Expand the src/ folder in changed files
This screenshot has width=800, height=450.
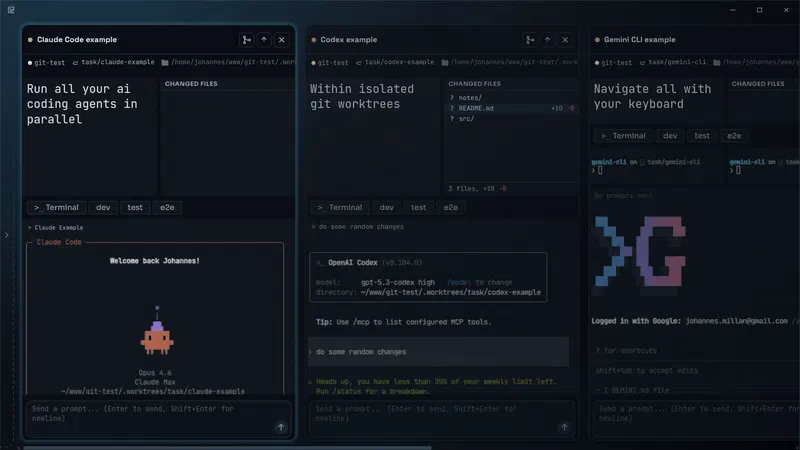click(x=466, y=119)
